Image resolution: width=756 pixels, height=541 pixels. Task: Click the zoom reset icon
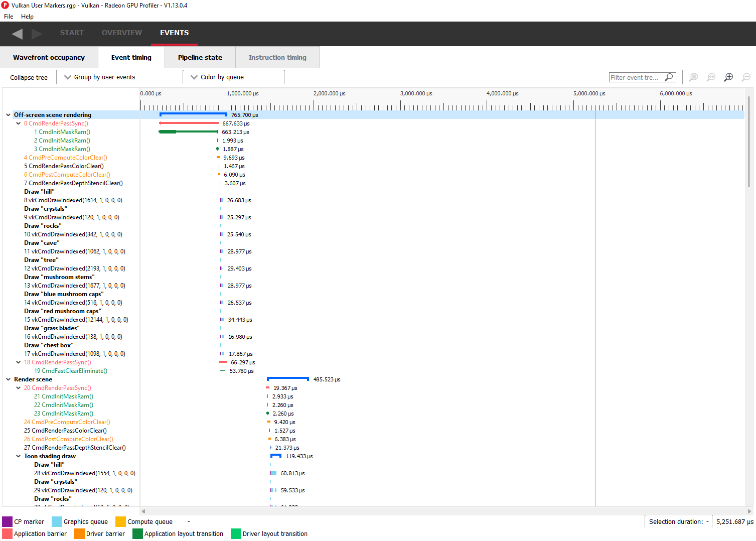(x=711, y=77)
